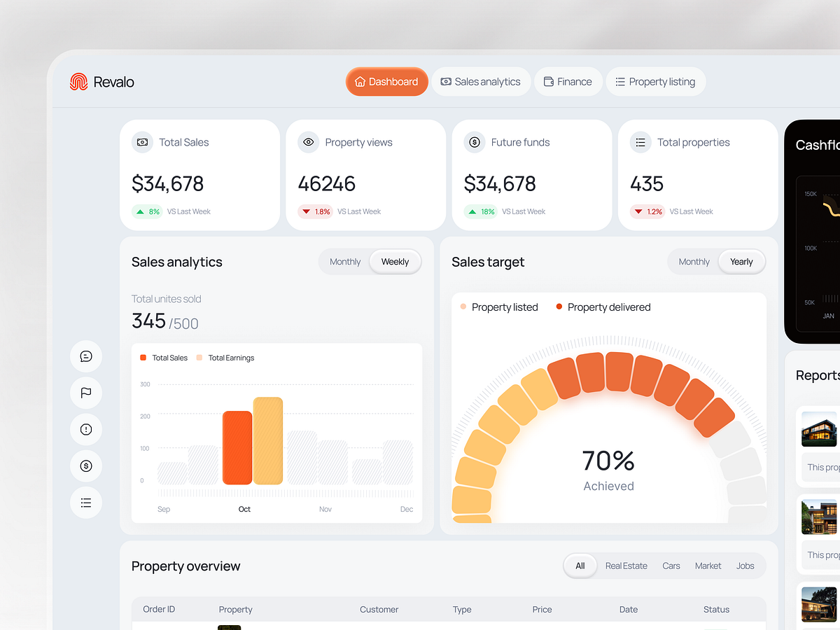Screen dimensions: 840x630
Task: Click the eye icon on Property views card
Action: click(308, 142)
